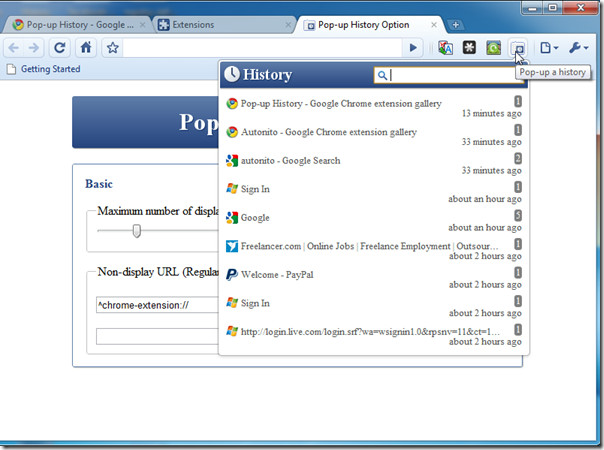The height and width of the screenshot is (450, 604).
Task: Go to the home page button
Action: [86, 48]
